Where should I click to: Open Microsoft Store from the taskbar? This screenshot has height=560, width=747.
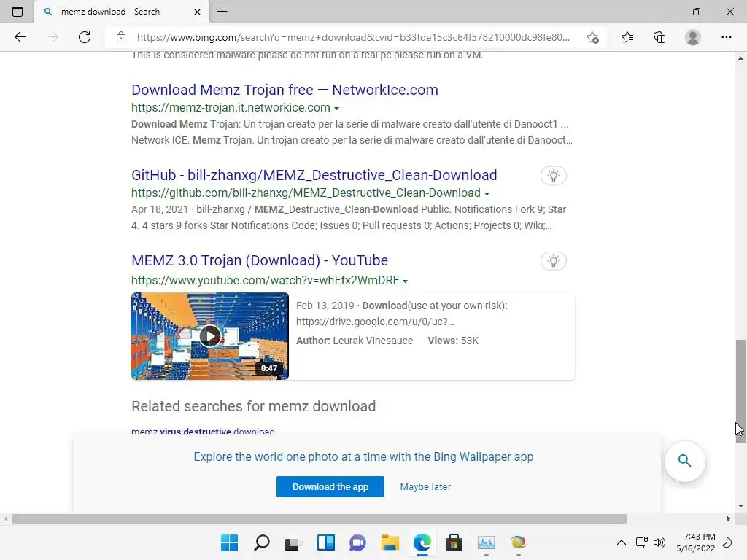pyautogui.click(x=454, y=542)
